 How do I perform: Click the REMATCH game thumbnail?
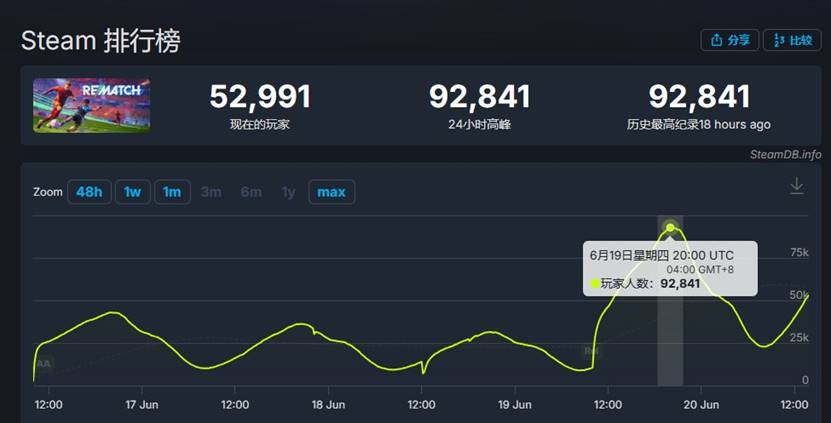tap(91, 105)
